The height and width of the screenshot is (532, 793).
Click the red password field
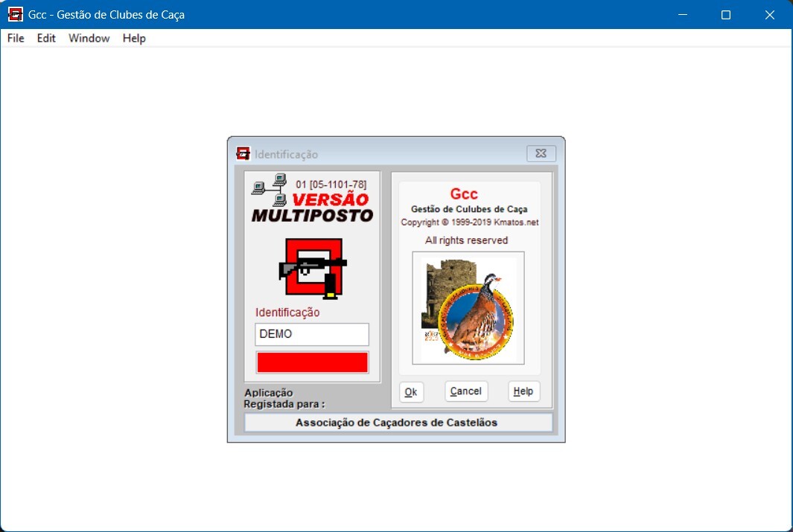312,362
